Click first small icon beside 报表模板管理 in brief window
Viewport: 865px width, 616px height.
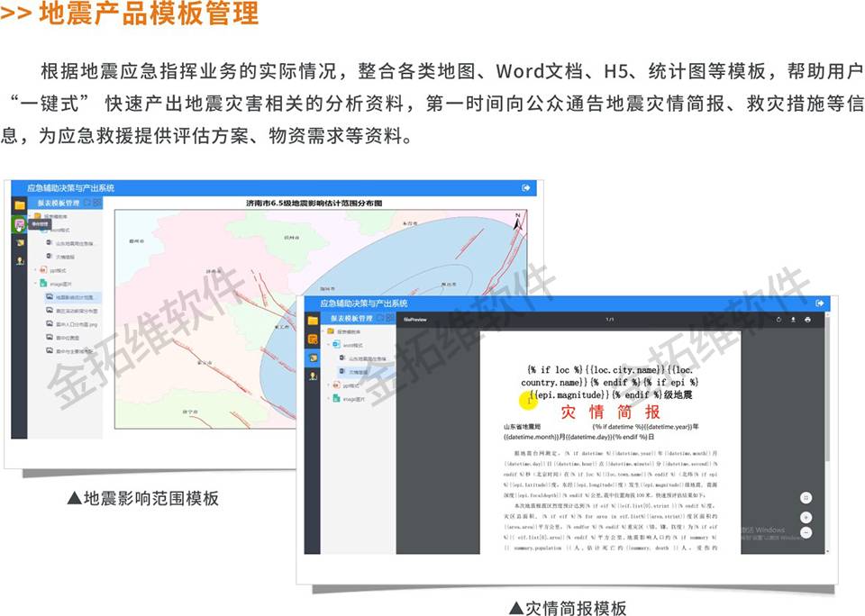coord(381,318)
